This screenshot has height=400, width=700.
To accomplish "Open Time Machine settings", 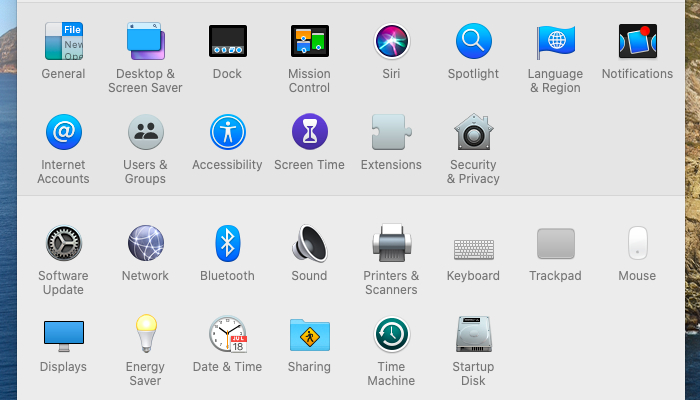I will coord(392,334).
